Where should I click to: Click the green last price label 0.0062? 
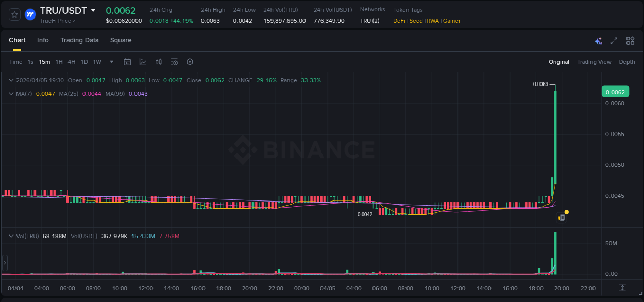pyautogui.click(x=615, y=91)
